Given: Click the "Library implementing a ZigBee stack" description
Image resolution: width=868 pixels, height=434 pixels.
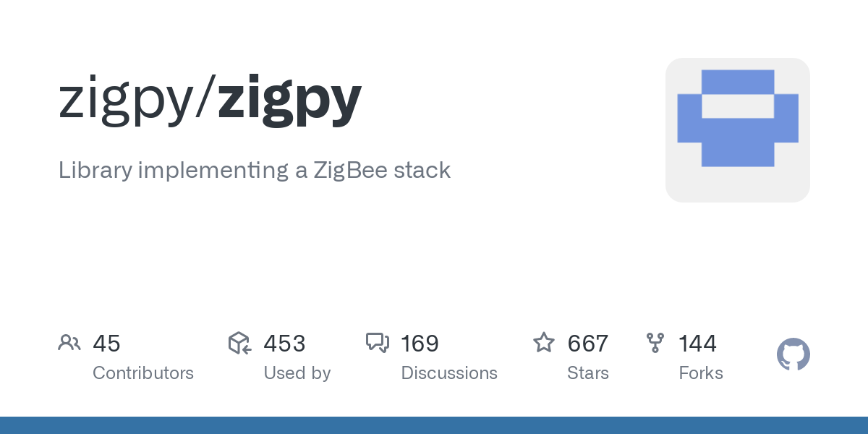Looking at the screenshot, I should pos(255,171).
